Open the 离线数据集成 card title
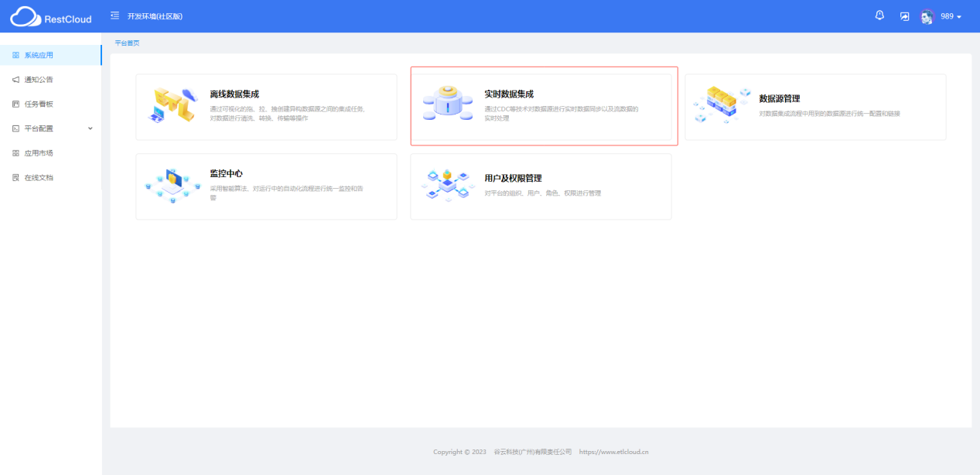Image resolution: width=980 pixels, height=475 pixels. pyautogui.click(x=234, y=94)
